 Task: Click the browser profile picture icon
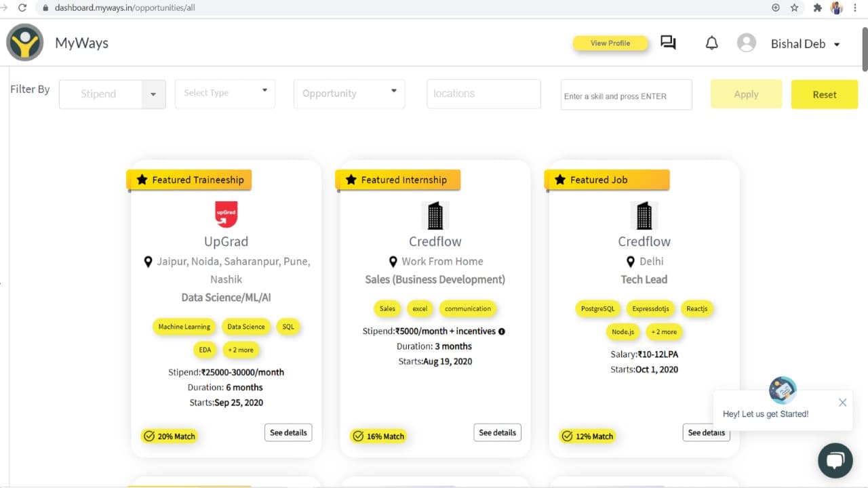tap(837, 8)
